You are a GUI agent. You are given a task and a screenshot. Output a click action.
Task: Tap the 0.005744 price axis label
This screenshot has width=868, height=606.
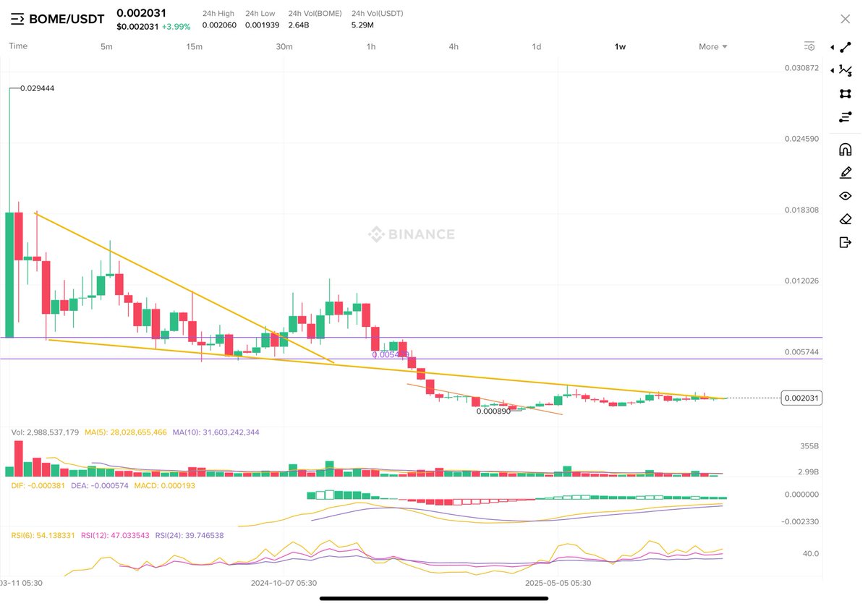pos(801,352)
